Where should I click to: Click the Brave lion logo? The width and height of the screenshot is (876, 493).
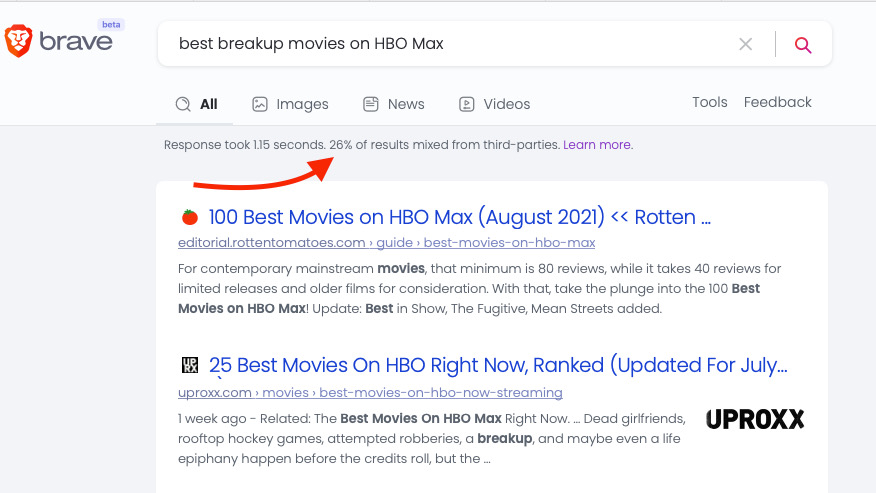click(x=18, y=41)
